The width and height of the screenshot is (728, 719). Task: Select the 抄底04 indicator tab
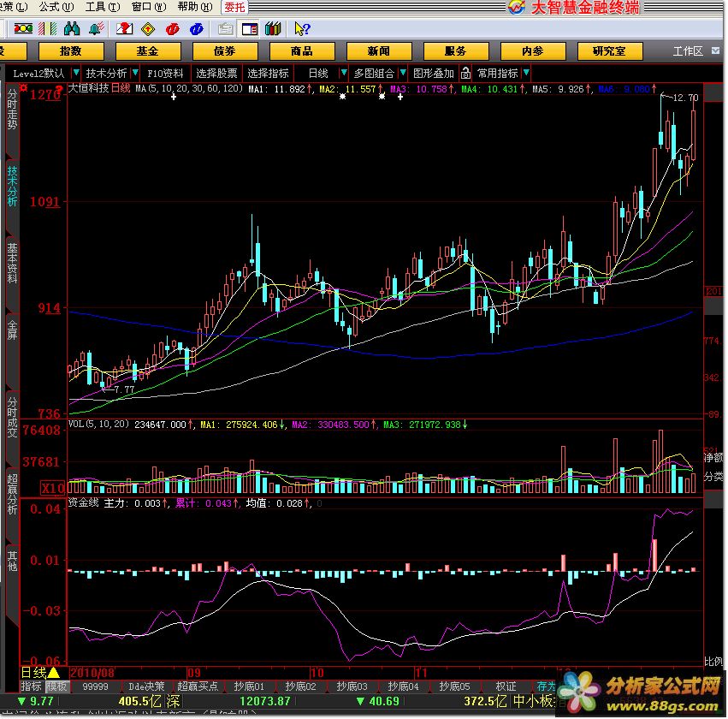tap(403, 686)
